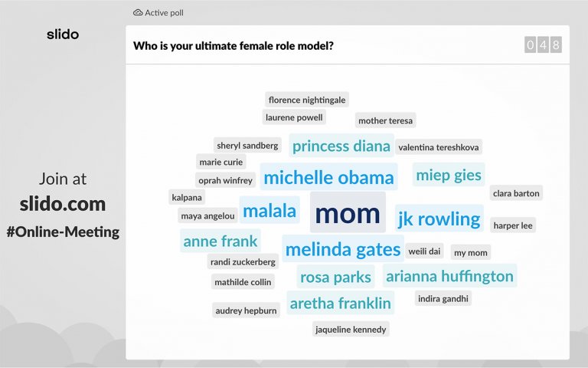Image resolution: width=588 pixels, height=368 pixels.
Task: Click the 'michelle obama' word tag
Action: [x=328, y=178]
